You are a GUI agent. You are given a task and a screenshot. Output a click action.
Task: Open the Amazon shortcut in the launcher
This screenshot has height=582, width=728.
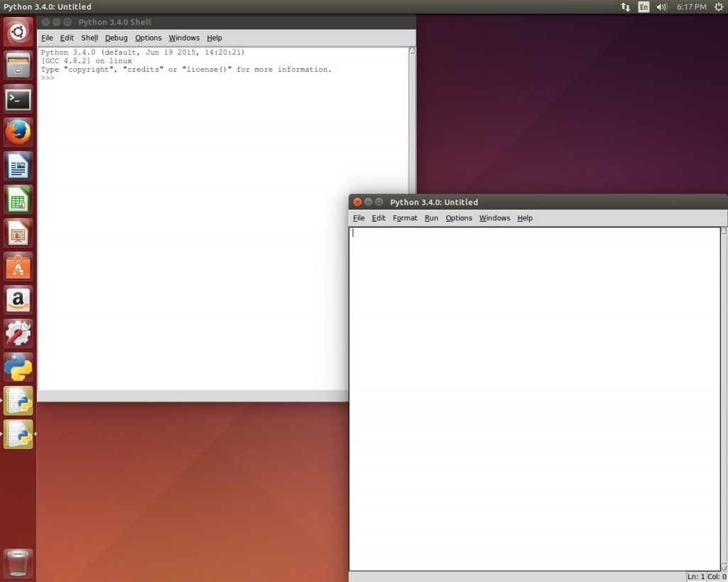click(18, 300)
